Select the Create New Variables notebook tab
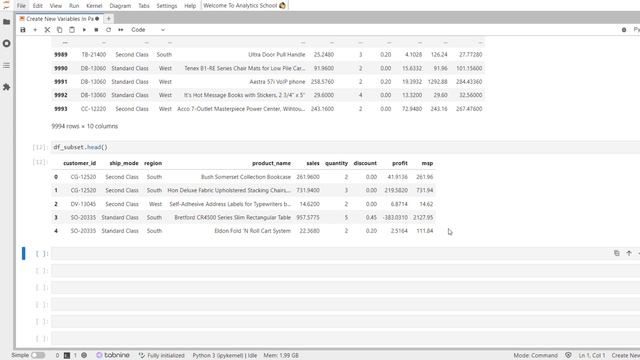The height and width of the screenshot is (360, 640). coord(60,19)
